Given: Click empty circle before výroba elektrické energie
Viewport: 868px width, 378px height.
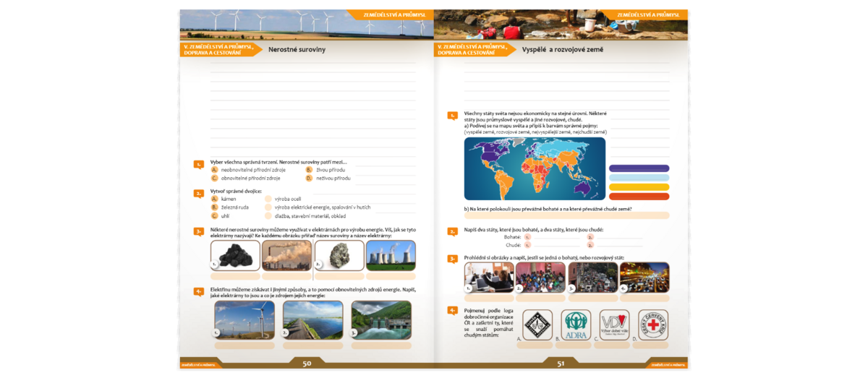Looking at the screenshot, I should tap(268, 207).
